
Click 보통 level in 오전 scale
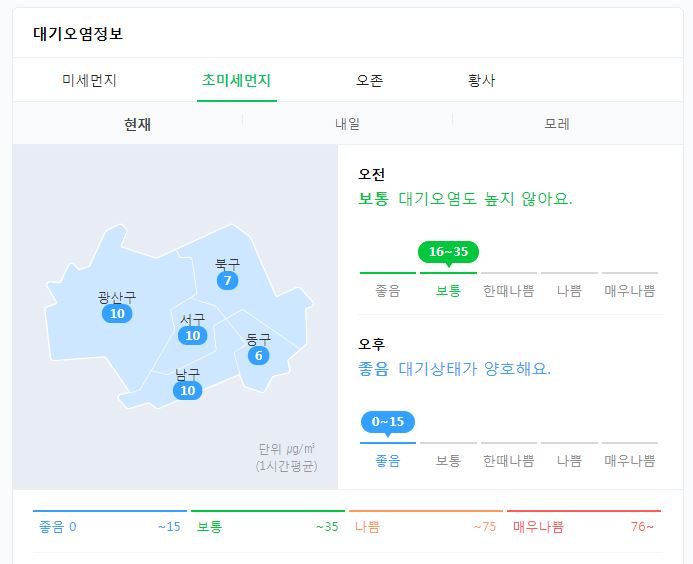coord(448,291)
